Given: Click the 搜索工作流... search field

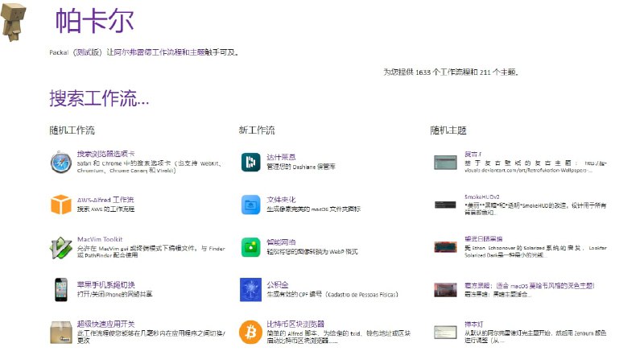Looking at the screenshot, I should tap(99, 99).
